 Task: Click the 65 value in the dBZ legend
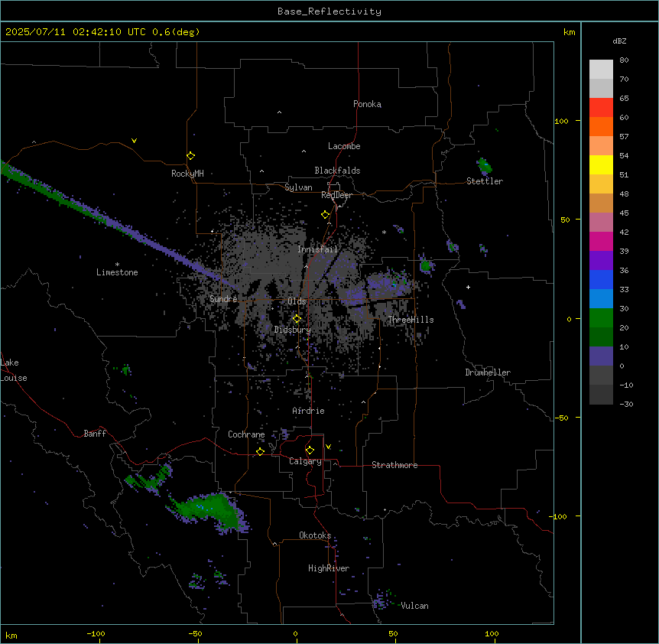point(624,99)
